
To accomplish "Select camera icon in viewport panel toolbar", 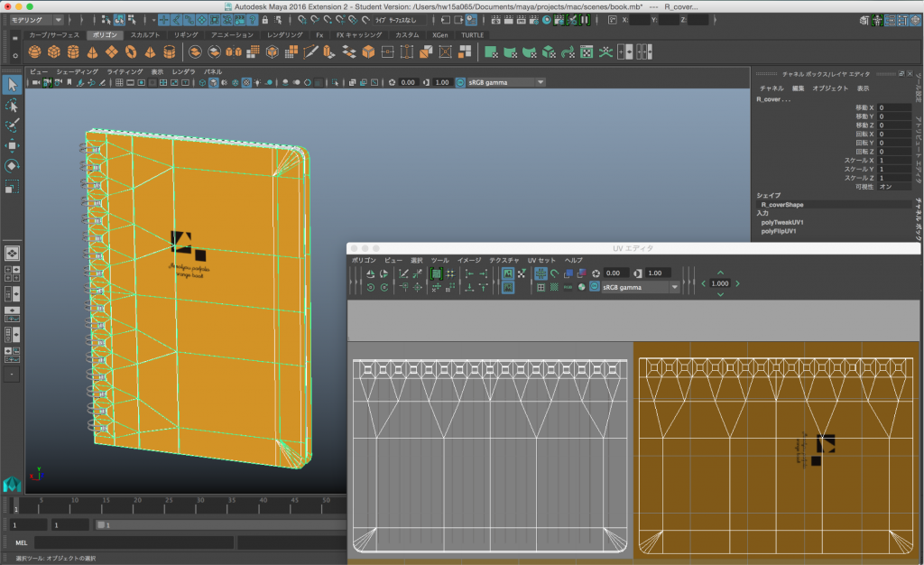I will [x=36, y=82].
